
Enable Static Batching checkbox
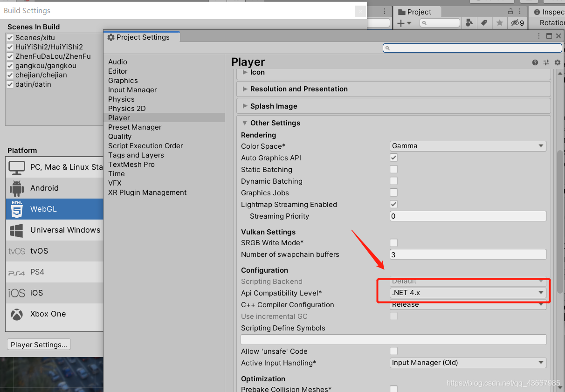tap(394, 169)
